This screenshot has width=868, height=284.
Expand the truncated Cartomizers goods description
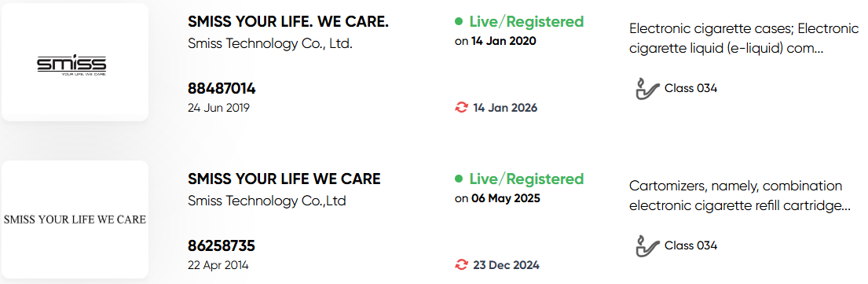[x=740, y=196]
